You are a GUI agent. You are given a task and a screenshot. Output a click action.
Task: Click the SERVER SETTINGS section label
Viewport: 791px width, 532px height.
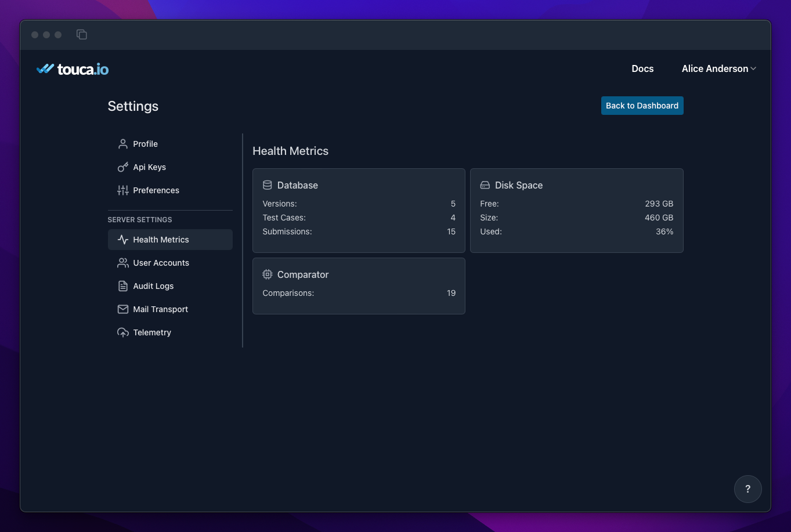[x=140, y=220]
